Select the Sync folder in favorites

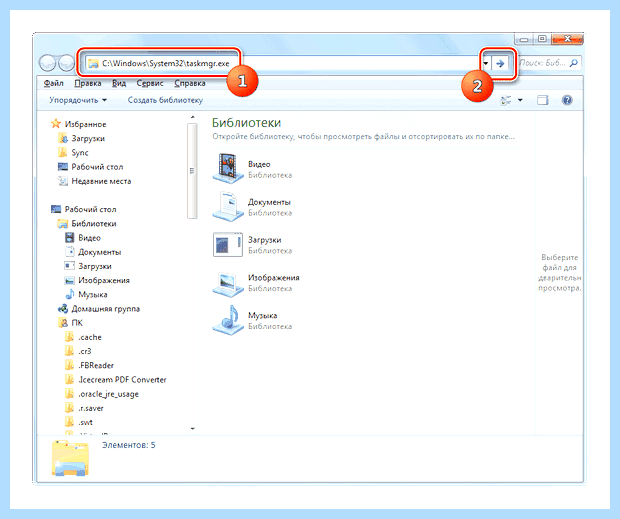pyautogui.click(x=80, y=153)
